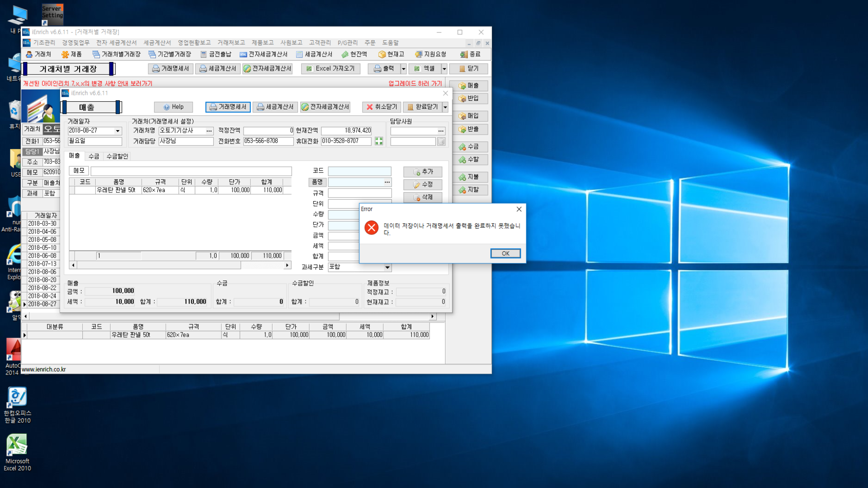The image size is (868, 488).
Task: Click the 업그레이드 하러 가기 link
Action: [x=415, y=84]
